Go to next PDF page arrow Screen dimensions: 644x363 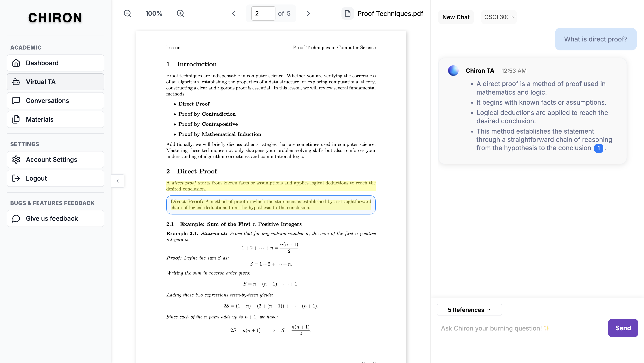309,13
